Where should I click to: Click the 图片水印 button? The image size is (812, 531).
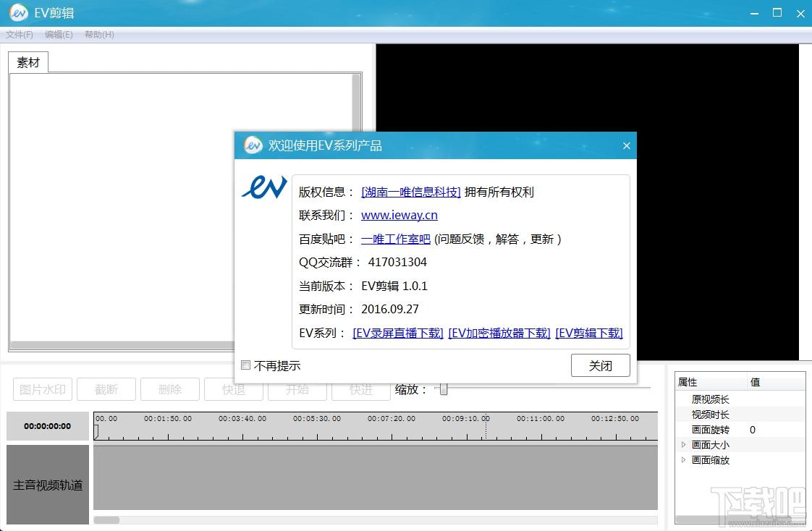(x=43, y=389)
